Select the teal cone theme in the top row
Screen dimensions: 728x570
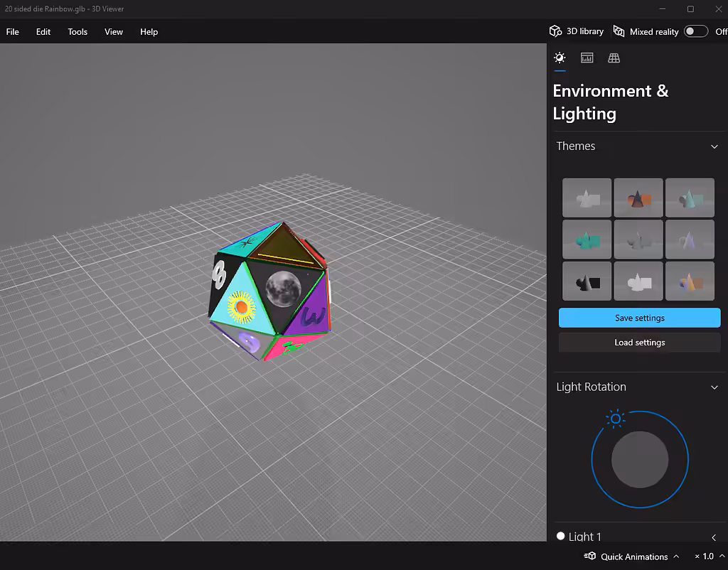tap(690, 198)
